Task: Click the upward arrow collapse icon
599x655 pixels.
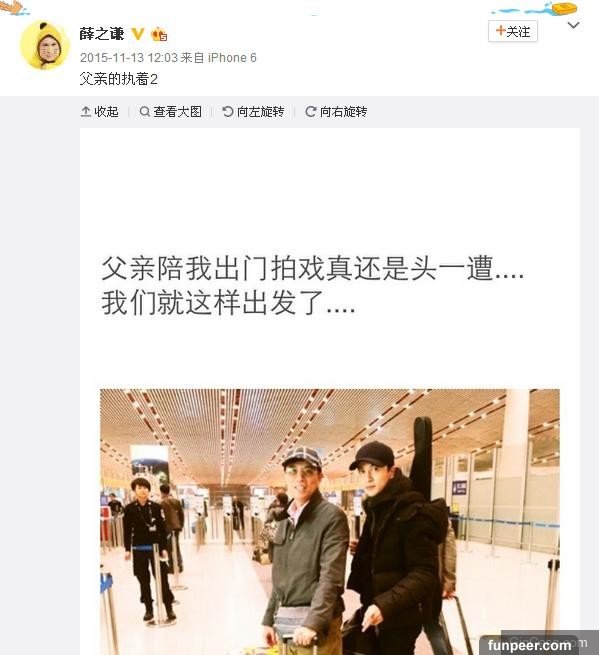Action: pyautogui.click(x=86, y=112)
